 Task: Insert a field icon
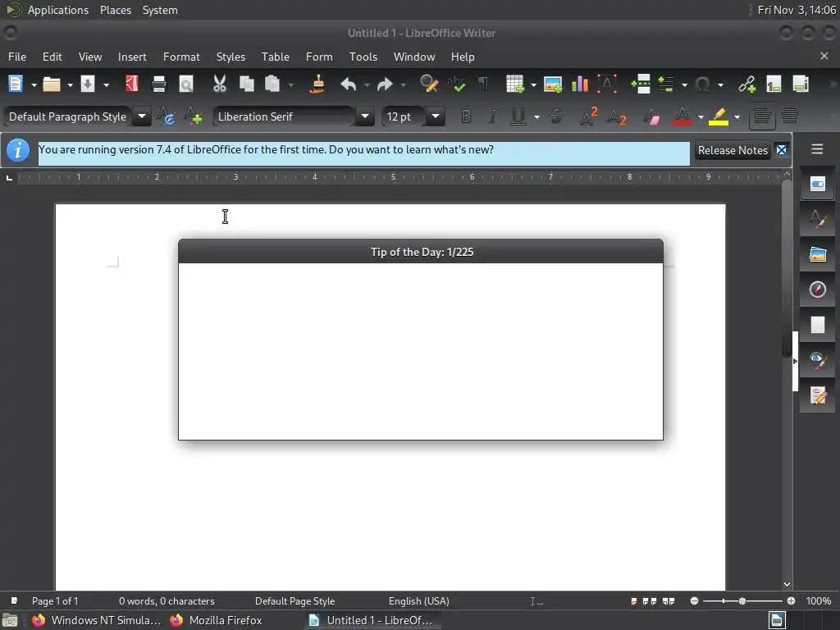tap(666, 84)
